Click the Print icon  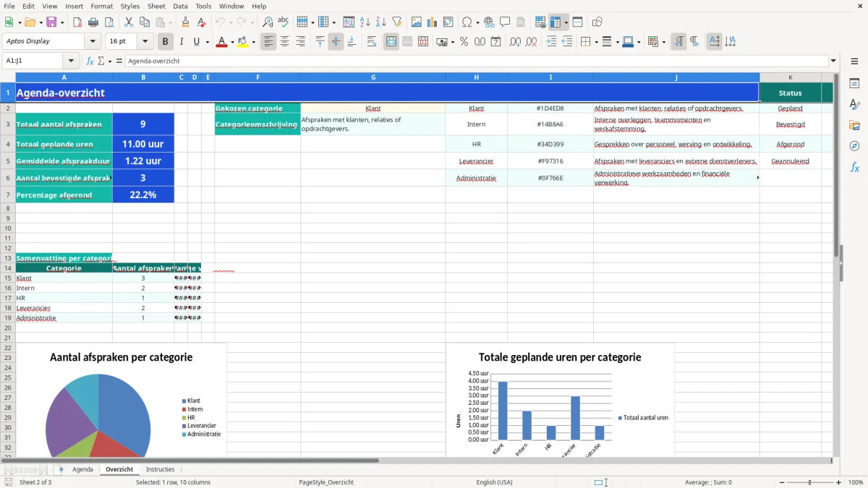click(93, 22)
